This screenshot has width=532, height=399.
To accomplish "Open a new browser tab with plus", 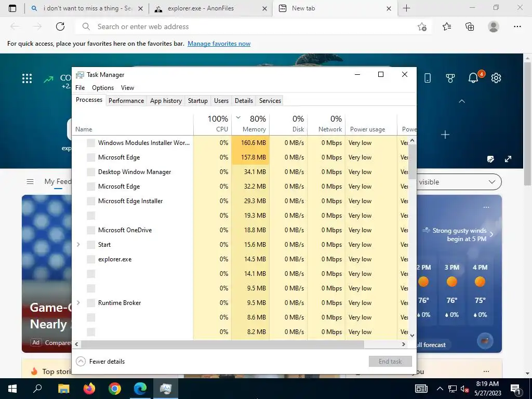I will coord(406,8).
